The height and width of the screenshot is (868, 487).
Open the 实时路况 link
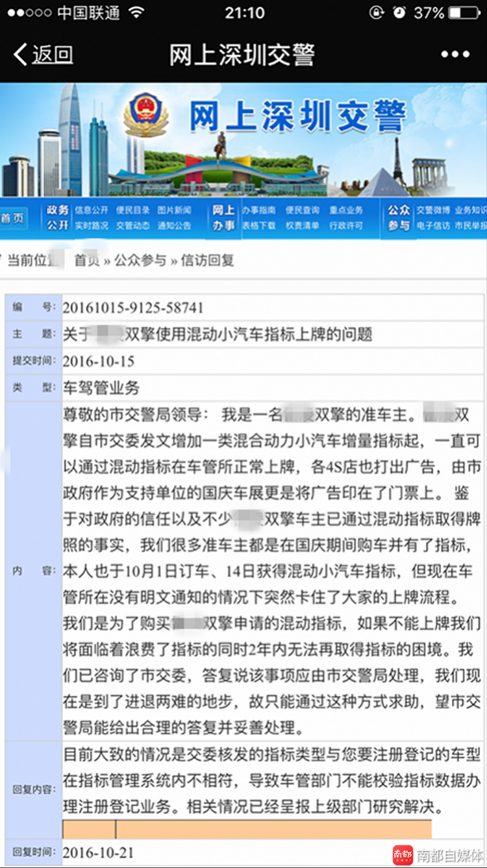(x=92, y=226)
